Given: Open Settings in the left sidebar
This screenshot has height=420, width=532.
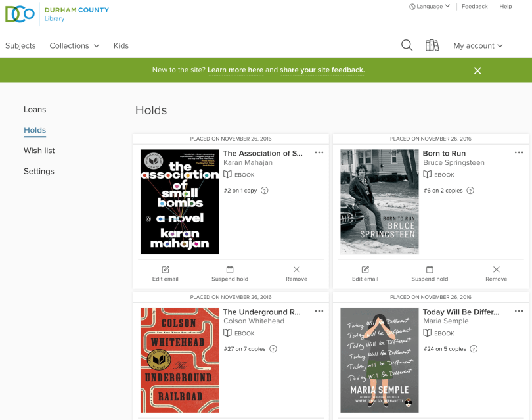Looking at the screenshot, I should pos(39,172).
